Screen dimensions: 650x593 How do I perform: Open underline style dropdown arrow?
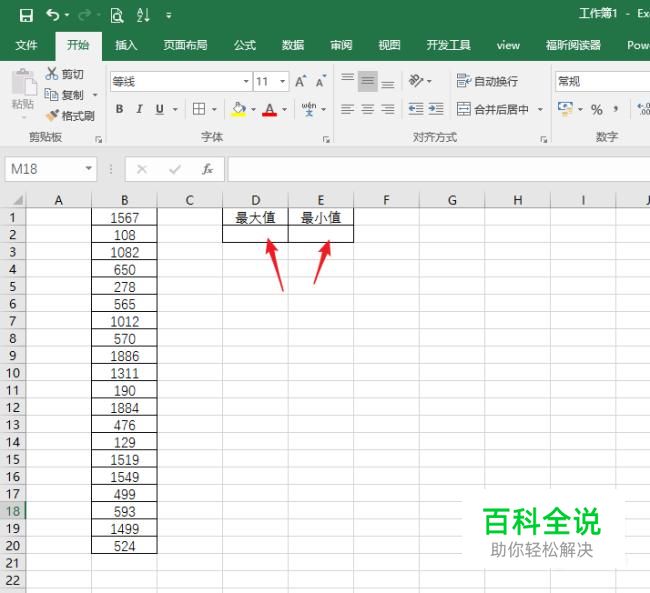[x=175, y=109]
